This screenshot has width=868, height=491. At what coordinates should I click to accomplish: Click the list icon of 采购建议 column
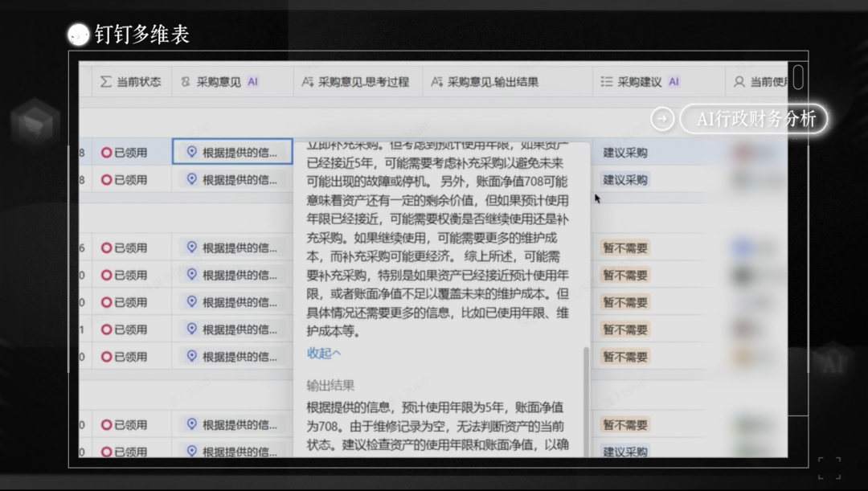tap(607, 82)
